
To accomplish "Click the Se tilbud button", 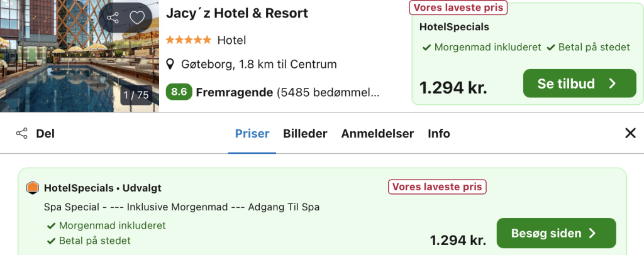I will click(579, 84).
